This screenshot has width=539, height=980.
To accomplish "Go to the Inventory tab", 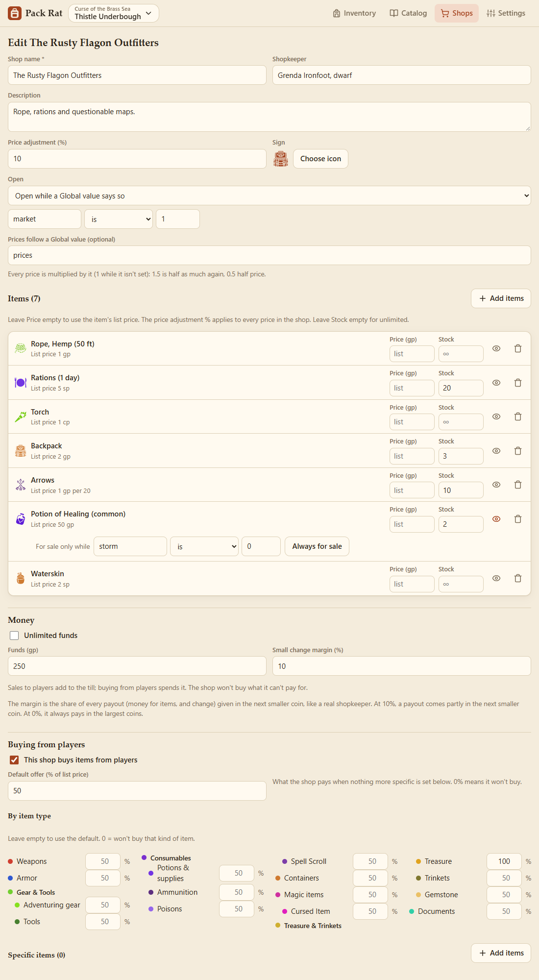I will (354, 13).
